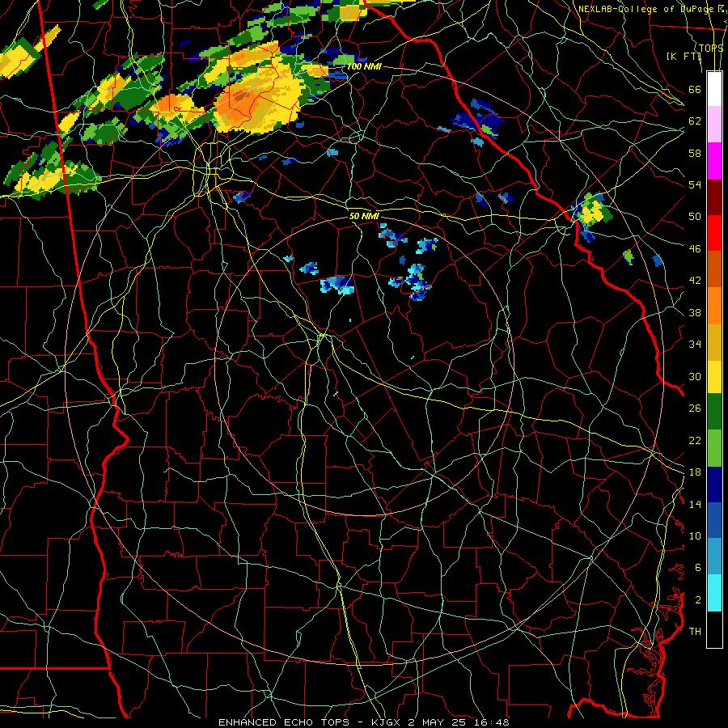Click the 66 value on the tops scale
Image resolution: width=728 pixels, height=728 pixels.
pos(695,89)
